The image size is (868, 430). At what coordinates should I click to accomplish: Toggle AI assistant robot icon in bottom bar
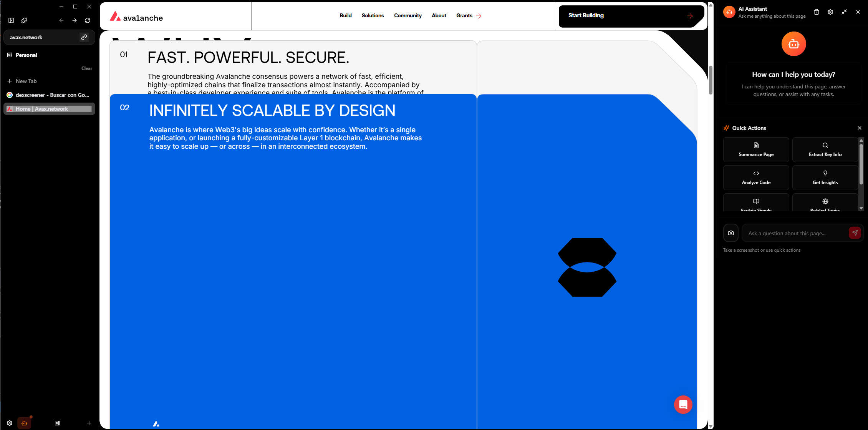24,423
